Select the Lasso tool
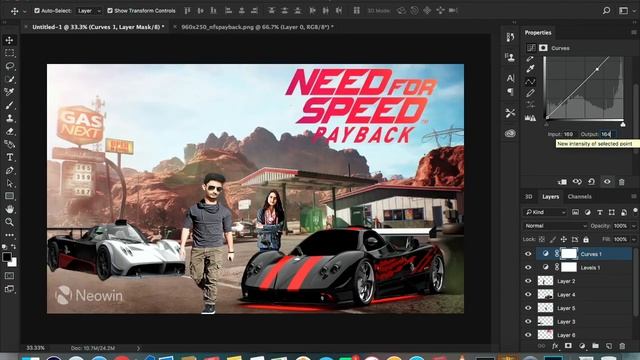 click(x=9, y=66)
